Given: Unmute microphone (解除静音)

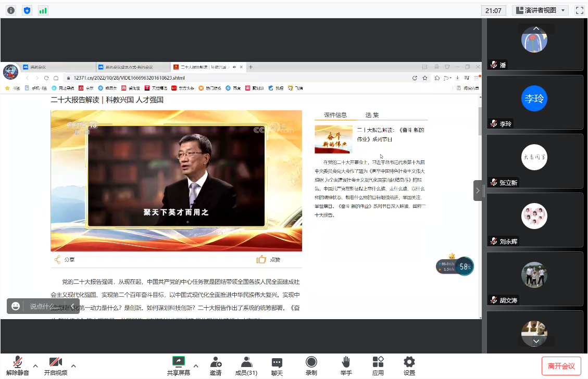Looking at the screenshot, I should click(18, 365).
